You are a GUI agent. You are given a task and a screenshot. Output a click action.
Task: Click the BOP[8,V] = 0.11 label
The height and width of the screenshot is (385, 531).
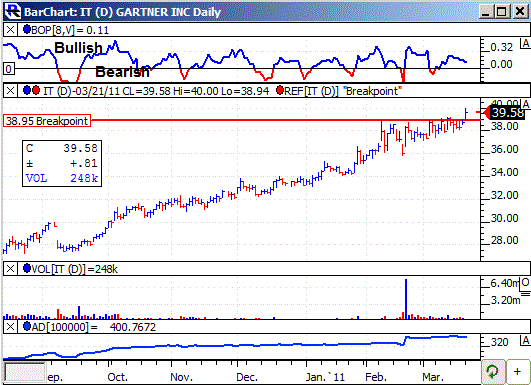coord(70,30)
